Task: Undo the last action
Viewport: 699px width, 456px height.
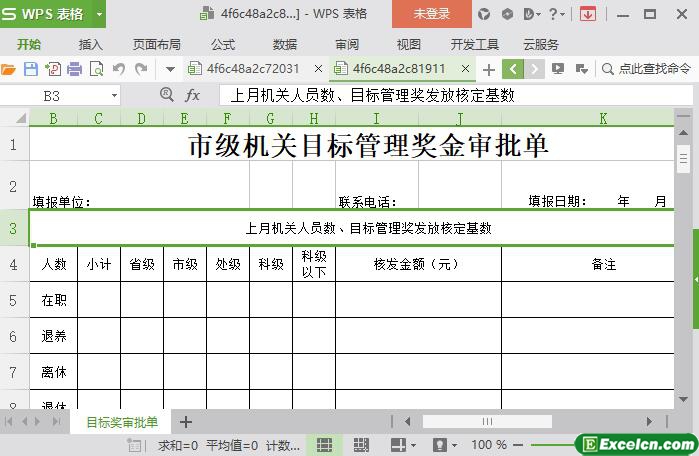Action: point(119,69)
